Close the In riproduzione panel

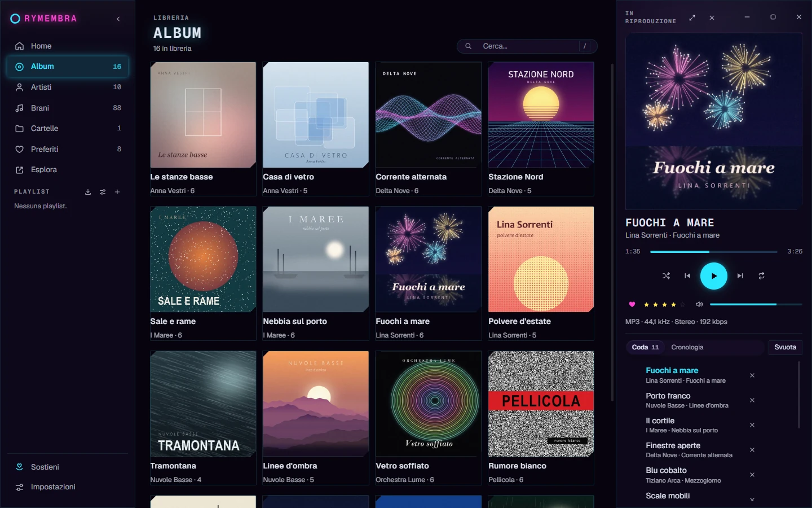click(712, 17)
